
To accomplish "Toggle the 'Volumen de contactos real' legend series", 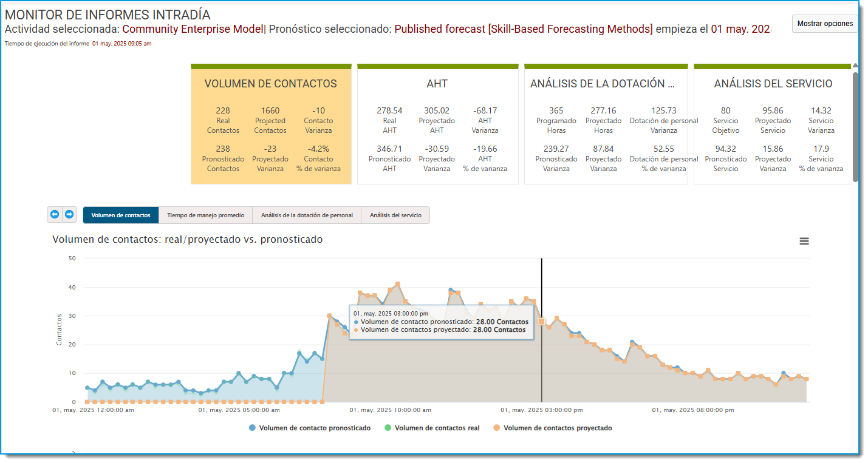I will pyautogui.click(x=432, y=428).
